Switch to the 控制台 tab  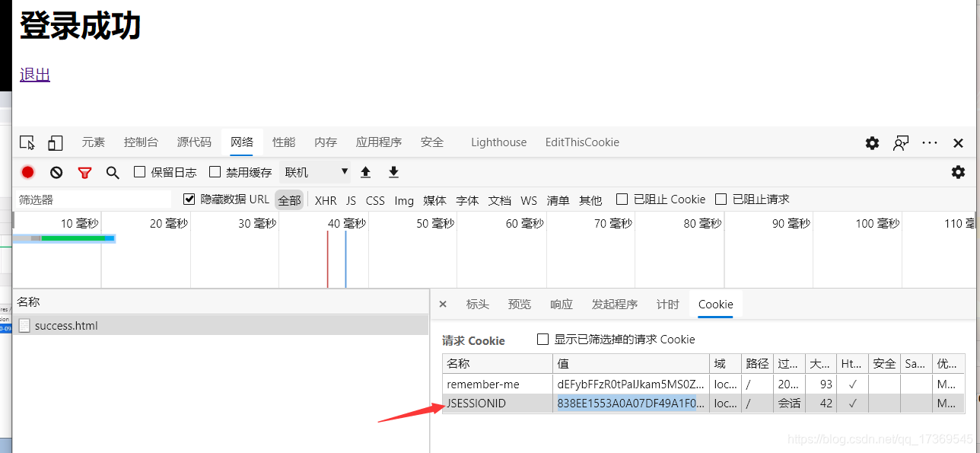coord(141,142)
